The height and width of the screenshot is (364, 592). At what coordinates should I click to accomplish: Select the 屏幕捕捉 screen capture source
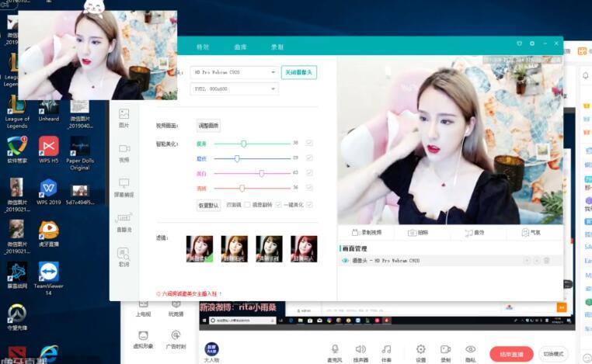point(124,188)
